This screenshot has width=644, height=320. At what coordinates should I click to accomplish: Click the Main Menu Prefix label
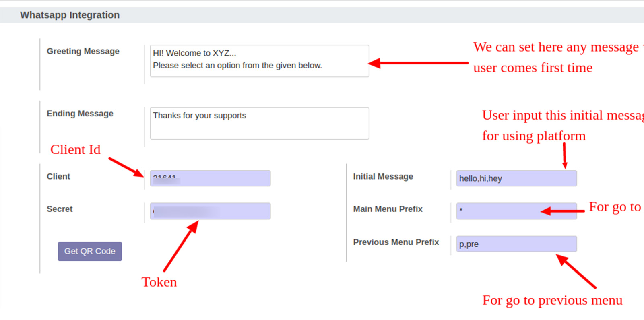(388, 209)
